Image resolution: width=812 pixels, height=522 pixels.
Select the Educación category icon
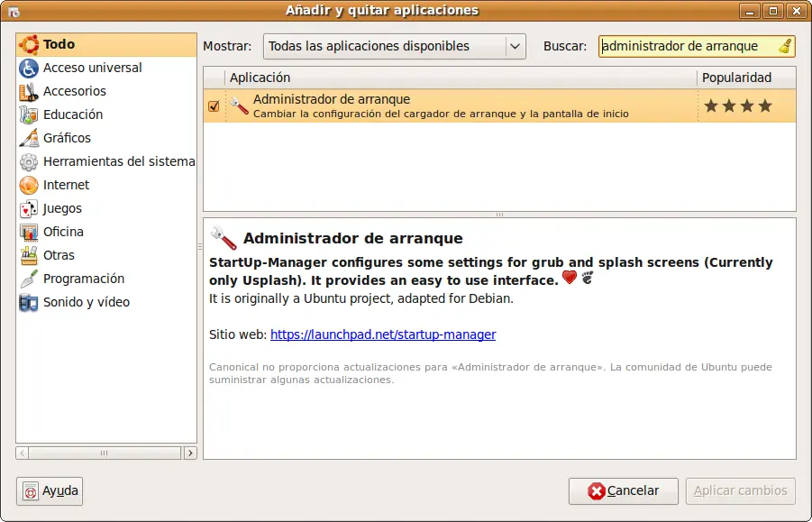(x=29, y=114)
